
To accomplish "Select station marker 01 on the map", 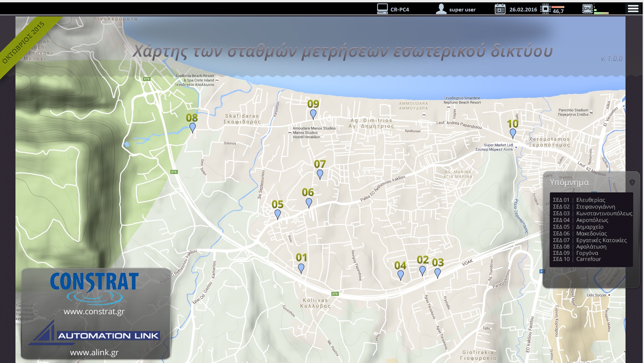I will click(x=301, y=268).
